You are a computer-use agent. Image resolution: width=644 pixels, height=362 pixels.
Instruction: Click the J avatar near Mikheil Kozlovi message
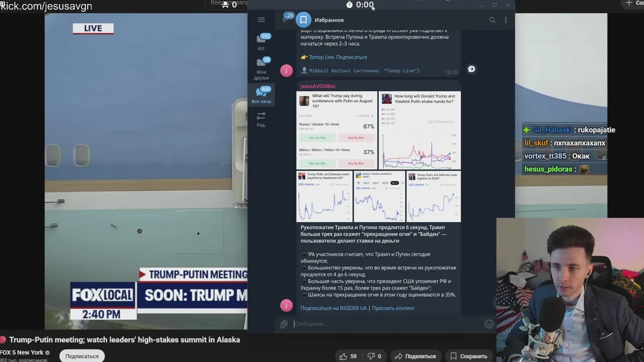[286, 70]
